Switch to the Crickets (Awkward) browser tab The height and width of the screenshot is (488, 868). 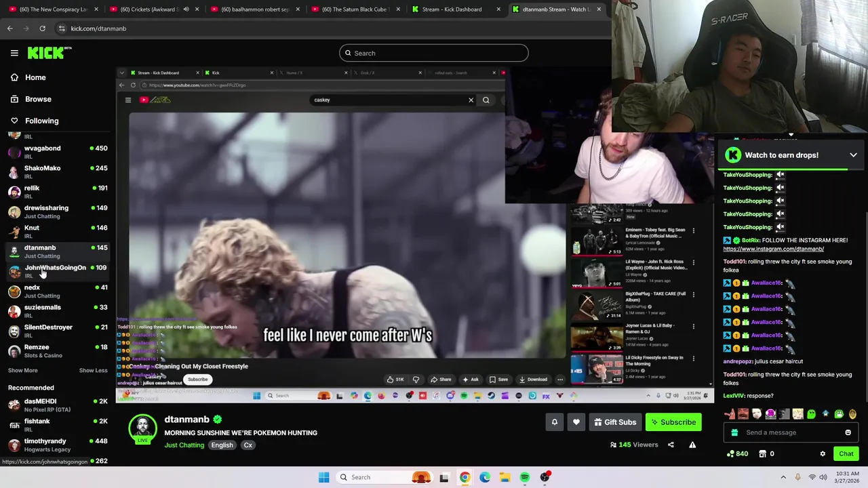154,9
